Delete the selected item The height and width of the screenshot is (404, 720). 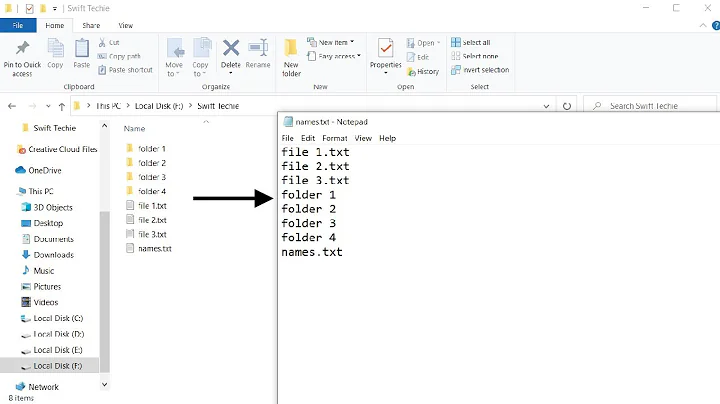click(231, 57)
